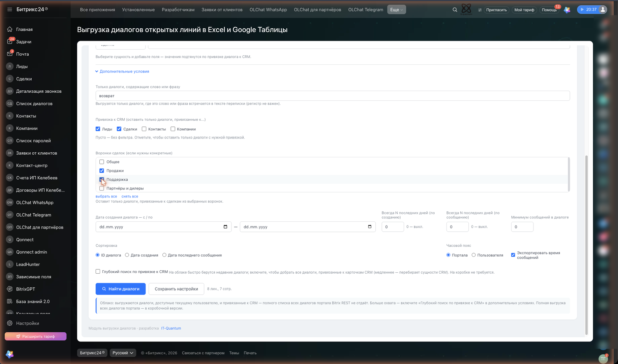Open Настройки gear icon in sidebar

coord(10,323)
